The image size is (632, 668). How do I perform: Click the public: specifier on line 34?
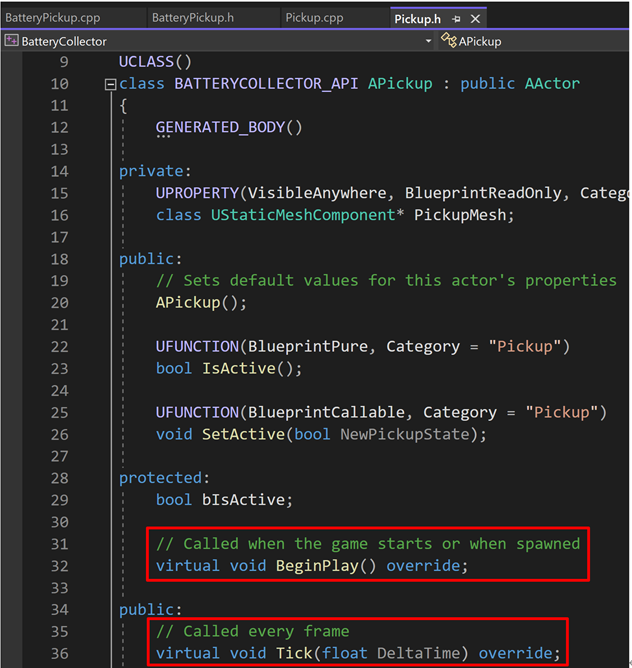tap(150, 610)
